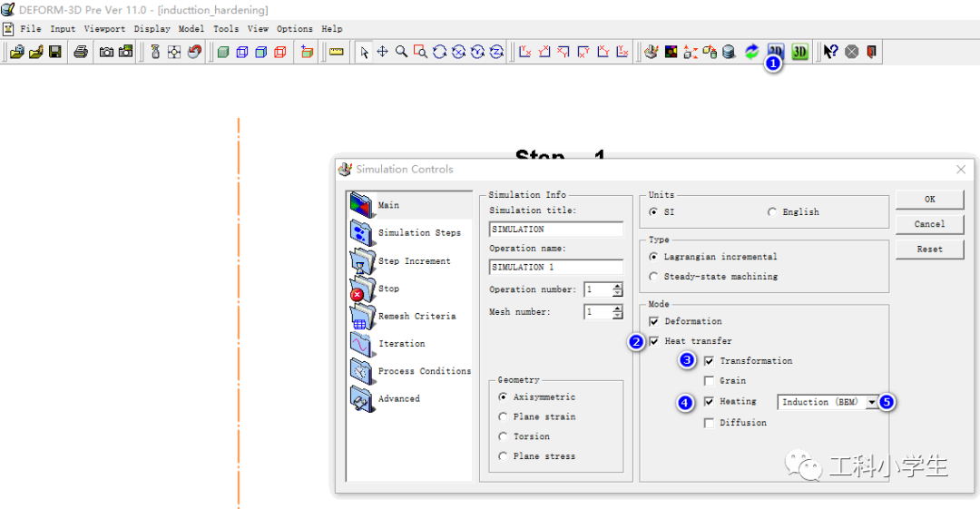Click the blue-green refresh arrows icon
The width and height of the screenshot is (980, 509).
(751, 52)
